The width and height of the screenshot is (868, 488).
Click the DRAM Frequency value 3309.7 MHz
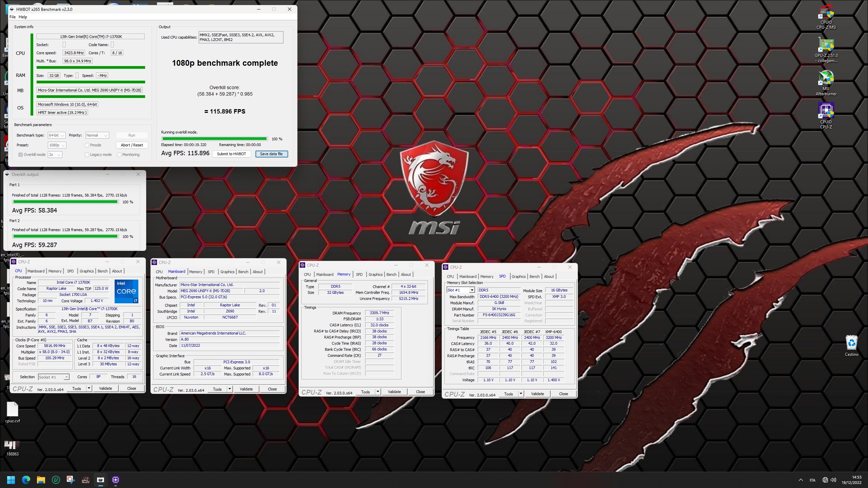tap(379, 313)
